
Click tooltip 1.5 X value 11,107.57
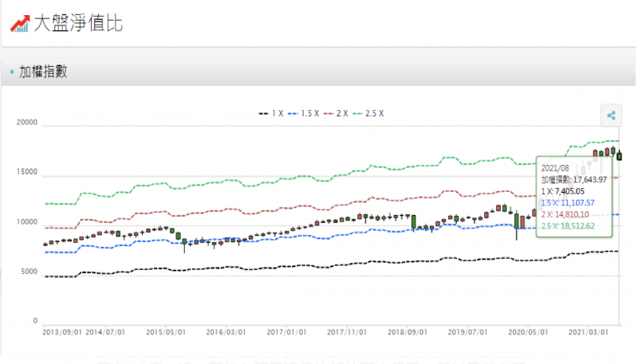click(x=577, y=203)
